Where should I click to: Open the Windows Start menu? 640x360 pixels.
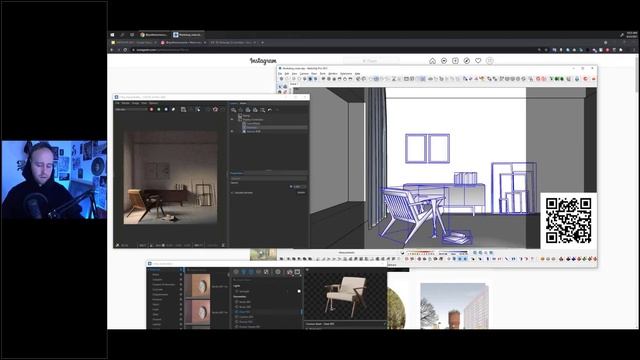coord(112,35)
